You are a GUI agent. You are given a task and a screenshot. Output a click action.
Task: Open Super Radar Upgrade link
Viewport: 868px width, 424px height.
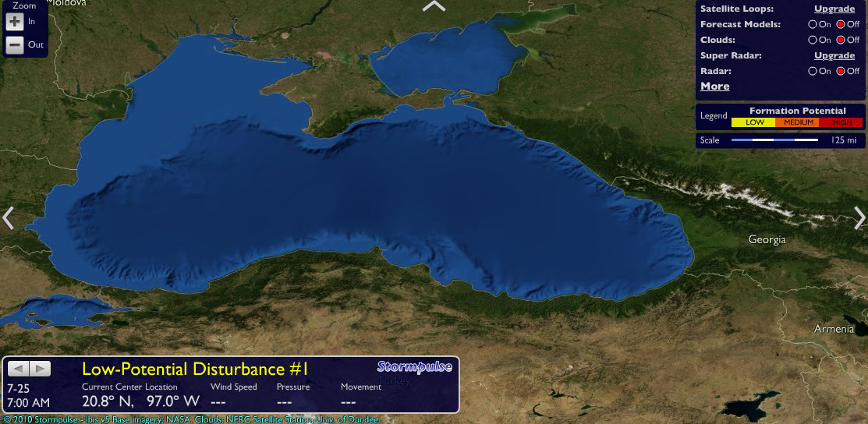tap(834, 55)
